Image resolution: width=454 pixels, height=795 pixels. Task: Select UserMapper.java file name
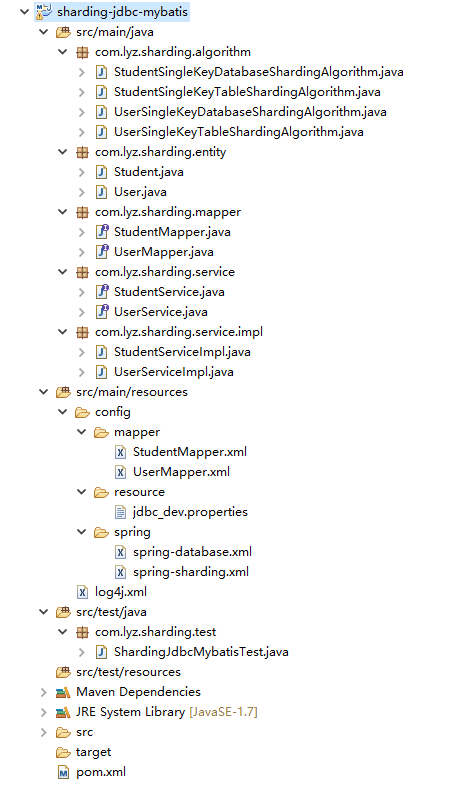(164, 252)
